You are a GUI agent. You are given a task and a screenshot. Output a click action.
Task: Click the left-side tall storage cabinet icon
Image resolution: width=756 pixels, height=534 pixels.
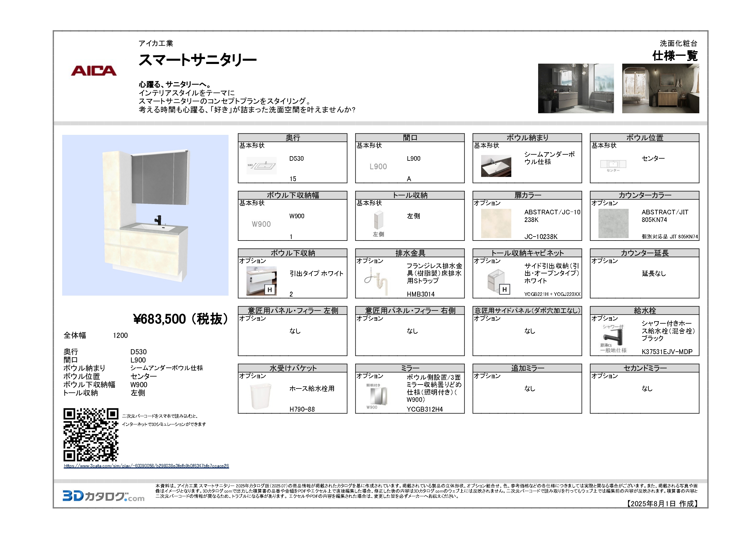point(378,220)
